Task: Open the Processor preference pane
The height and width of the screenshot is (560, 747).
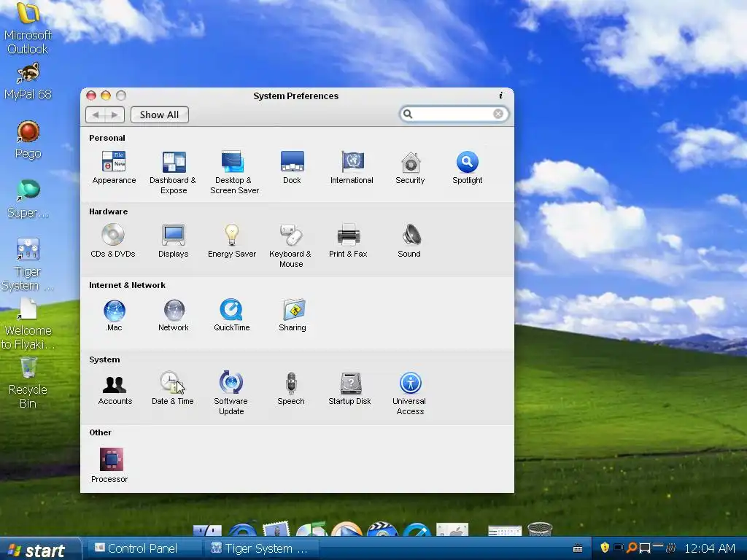Action: click(109, 465)
